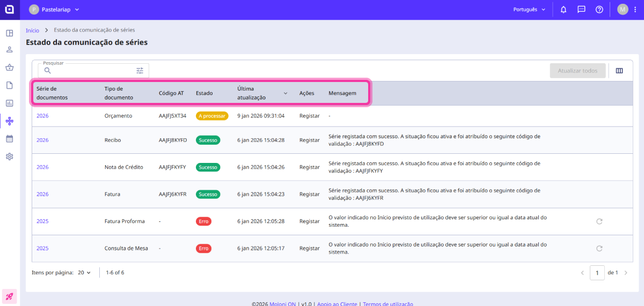Open the Português language dropdown
Image resolution: width=644 pixels, height=306 pixels.
(x=529, y=10)
